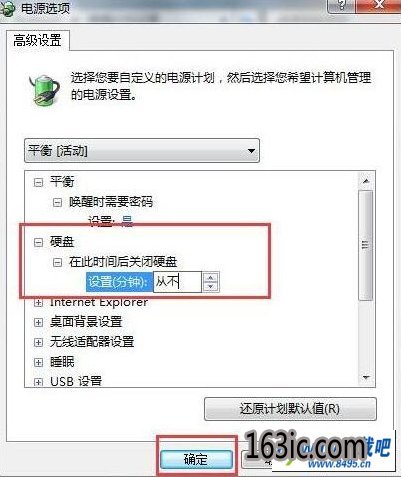Expand the USB 设置 node
401x477 pixels.
tap(38, 382)
